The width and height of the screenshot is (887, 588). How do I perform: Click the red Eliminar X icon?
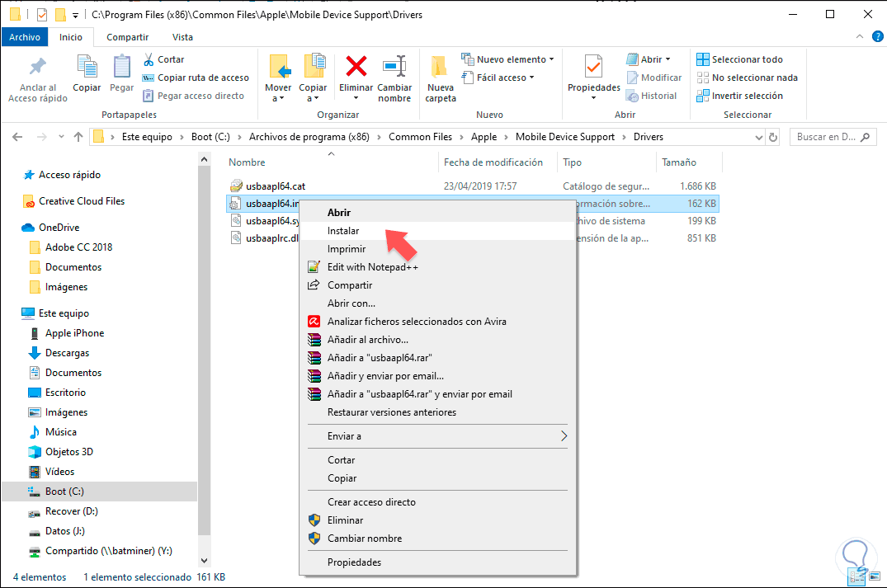pyautogui.click(x=356, y=66)
